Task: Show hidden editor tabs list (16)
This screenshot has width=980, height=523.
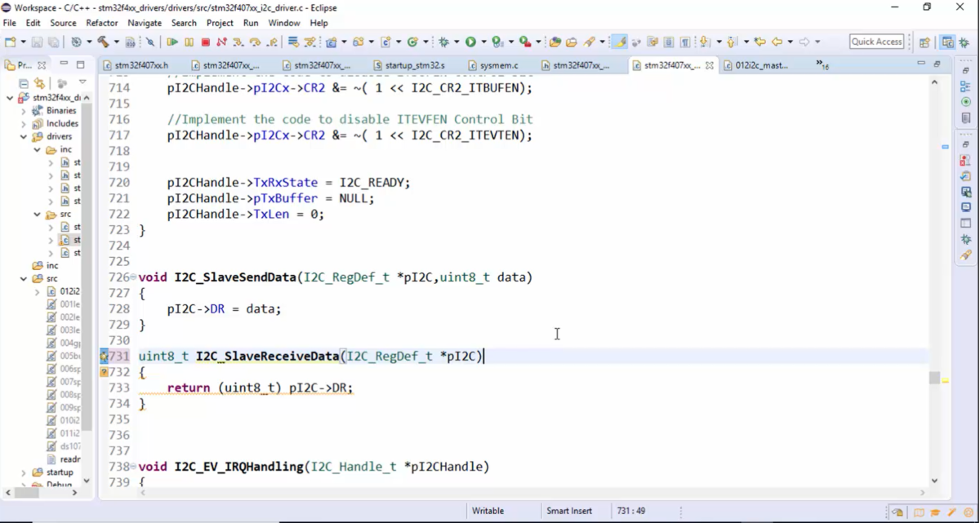Action: [822, 64]
